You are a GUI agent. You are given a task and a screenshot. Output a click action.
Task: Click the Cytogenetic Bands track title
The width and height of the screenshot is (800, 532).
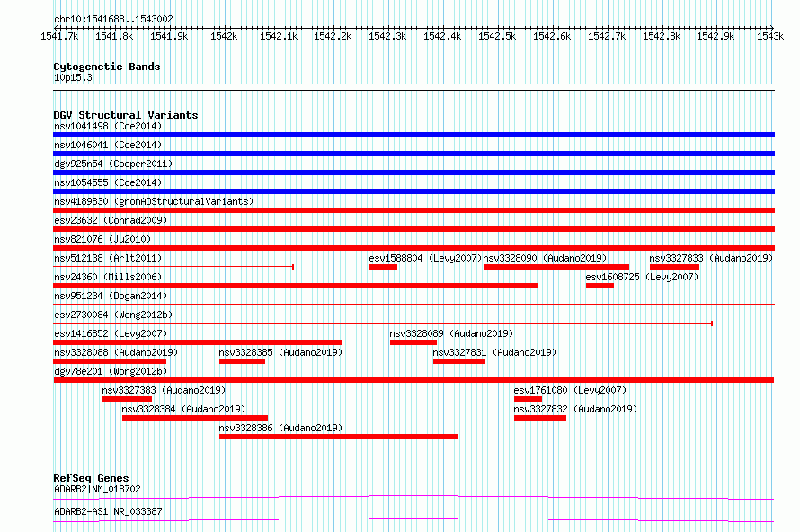pos(107,66)
